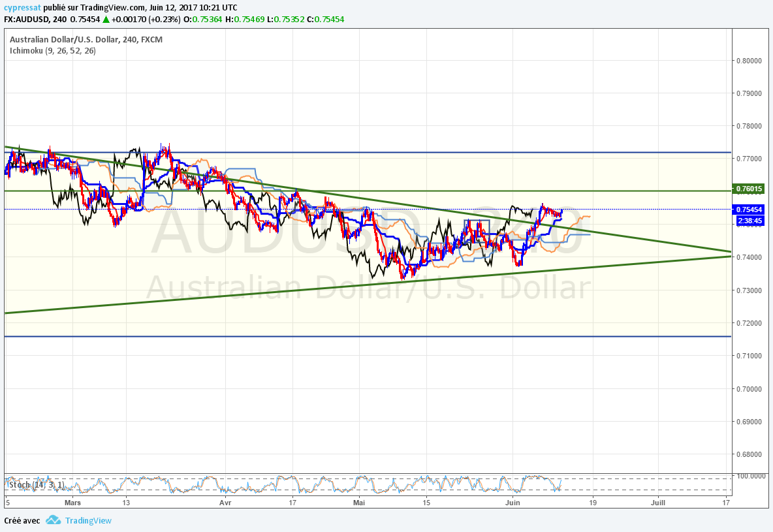The image size is (773, 532).
Task: Select the Ichimoku (9, 26, 52, 26) label
Action: [x=53, y=51]
